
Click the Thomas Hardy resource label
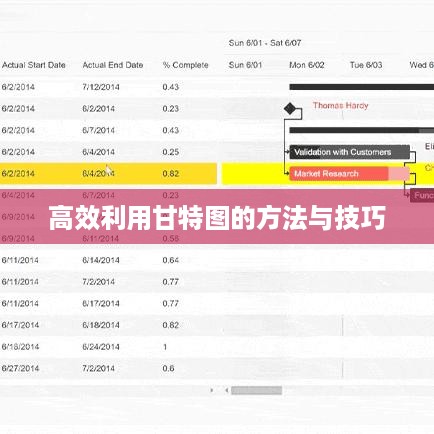point(340,106)
